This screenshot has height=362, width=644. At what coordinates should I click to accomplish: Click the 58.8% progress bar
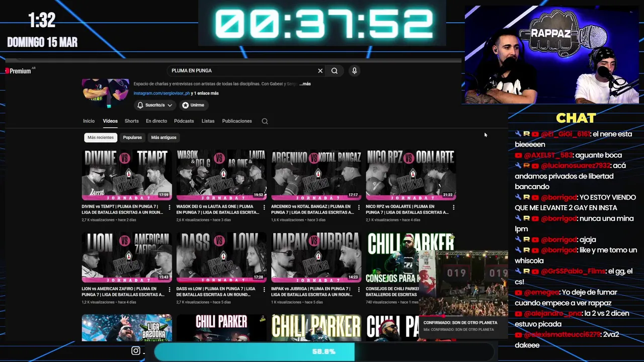324,351
